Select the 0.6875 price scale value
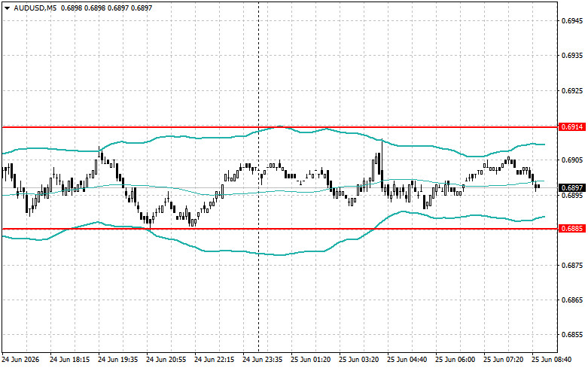 click(x=572, y=266)
